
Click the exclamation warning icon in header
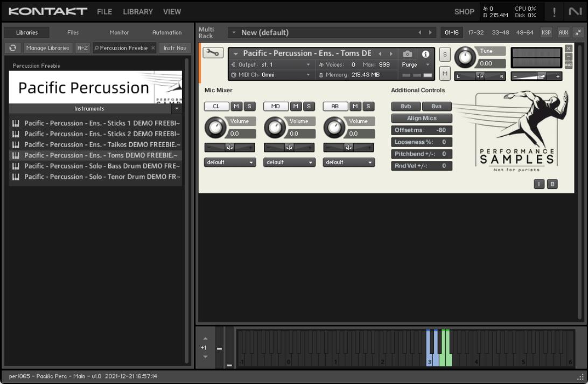555,12
